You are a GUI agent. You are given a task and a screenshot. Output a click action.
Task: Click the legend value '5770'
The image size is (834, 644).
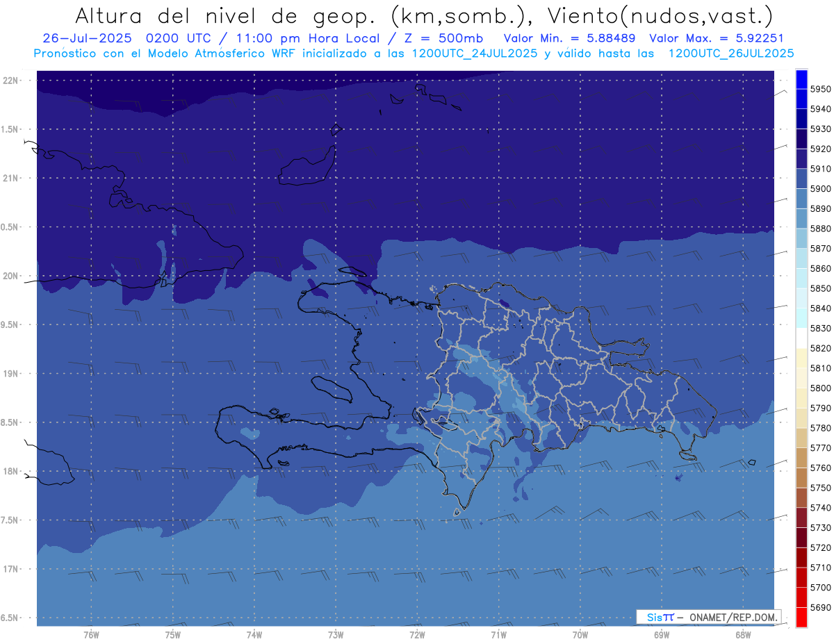(821, 448)
